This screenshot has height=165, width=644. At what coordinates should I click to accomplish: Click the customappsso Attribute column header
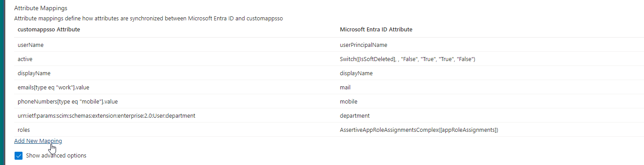[49, 30]
